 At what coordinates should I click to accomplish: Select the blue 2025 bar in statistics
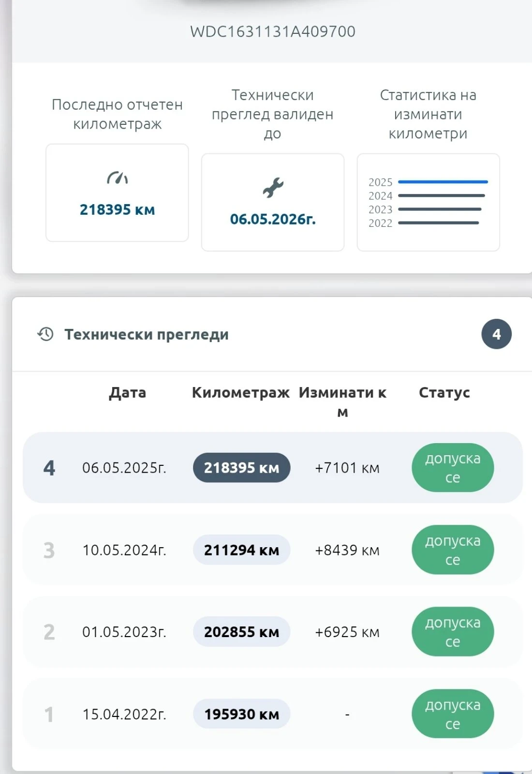443,182
